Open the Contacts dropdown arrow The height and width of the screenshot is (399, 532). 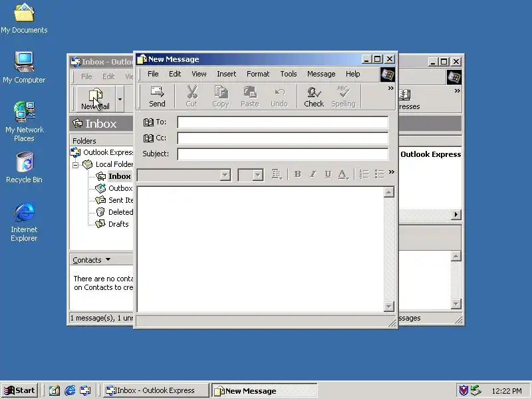tap(108, 259)
